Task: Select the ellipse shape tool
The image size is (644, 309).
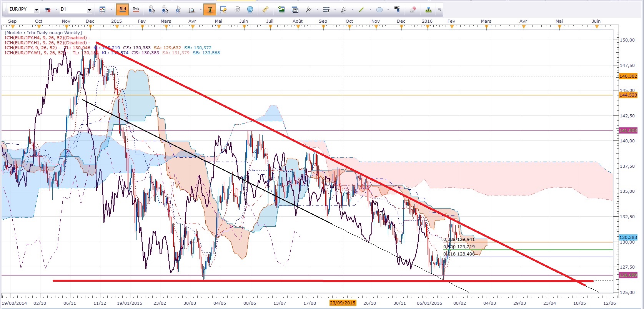Action: (x=379, y=9)
